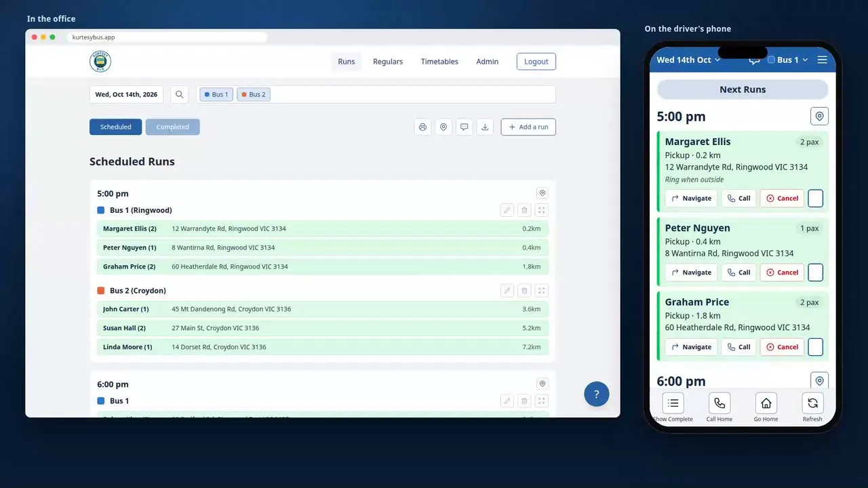Go to the Regulars page
868x488 pixels.
click(388, 62)
